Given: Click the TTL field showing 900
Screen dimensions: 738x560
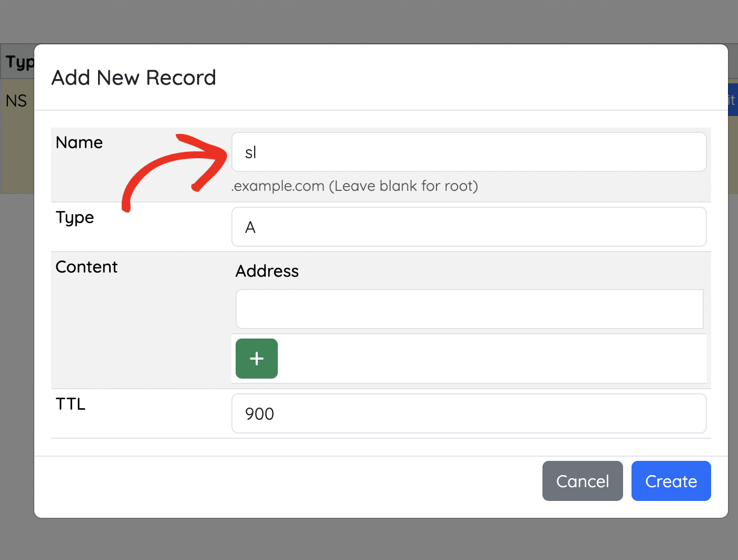Looking at the screenshot, I should pos(469,413).
